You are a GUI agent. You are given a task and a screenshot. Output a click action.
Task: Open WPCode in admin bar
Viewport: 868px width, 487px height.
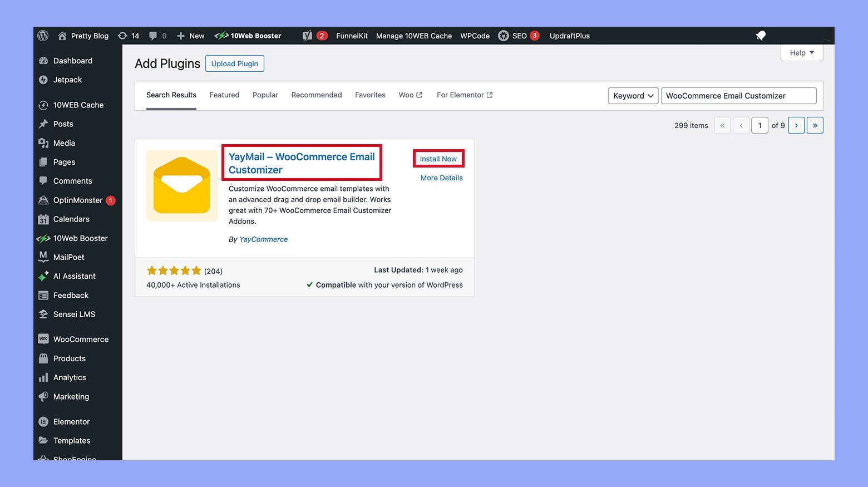(475, 36)
